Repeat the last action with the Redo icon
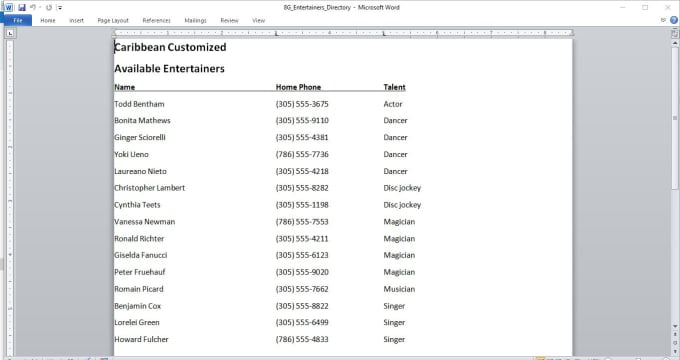 [x=49, y=7]
